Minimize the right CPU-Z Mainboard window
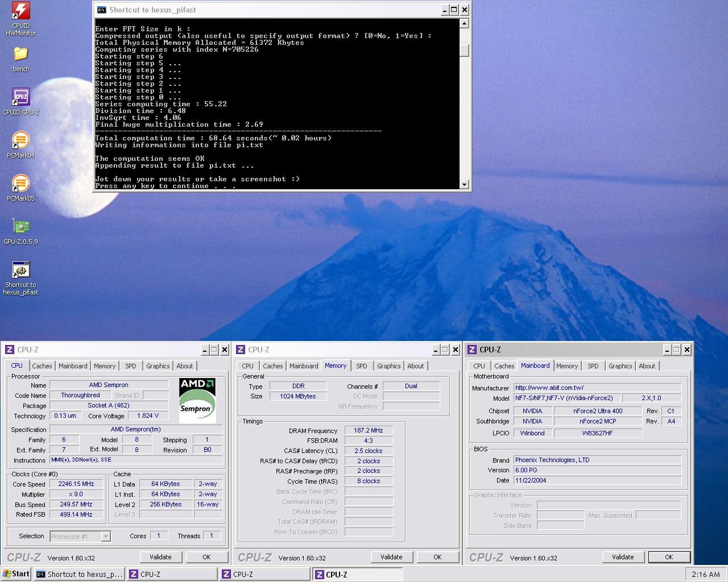 [666, 350]
